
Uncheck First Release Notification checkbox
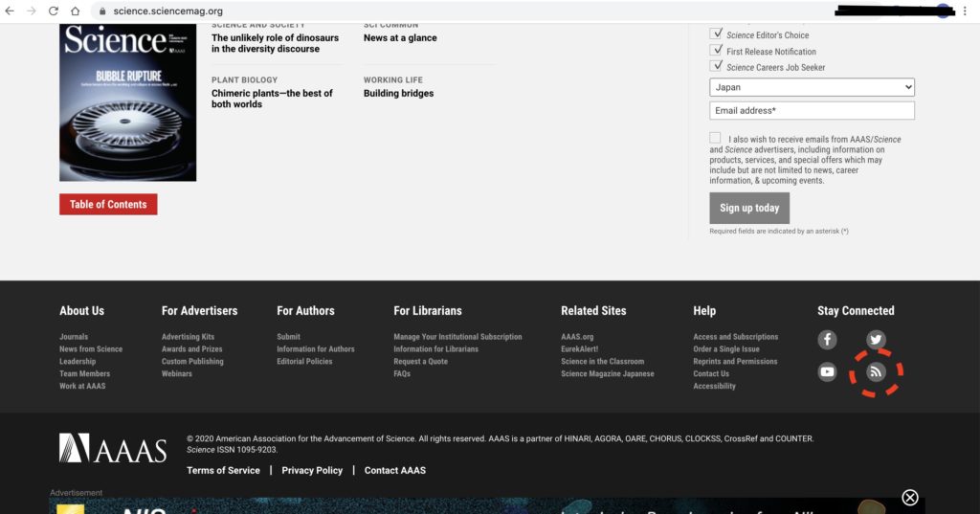[x=716, y=50]
